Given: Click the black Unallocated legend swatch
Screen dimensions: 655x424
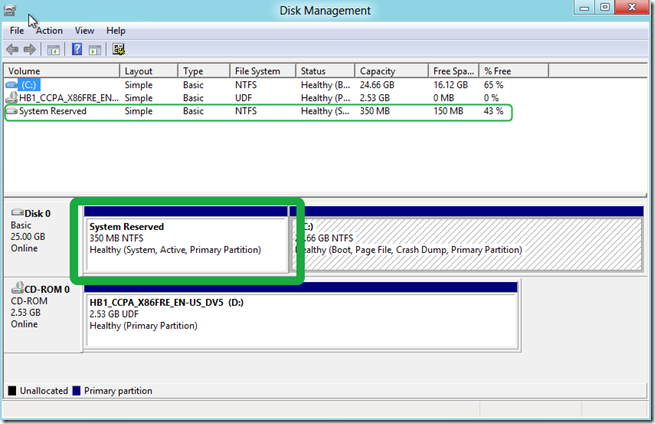Looking at the screenshot, I should pos(12,391).
